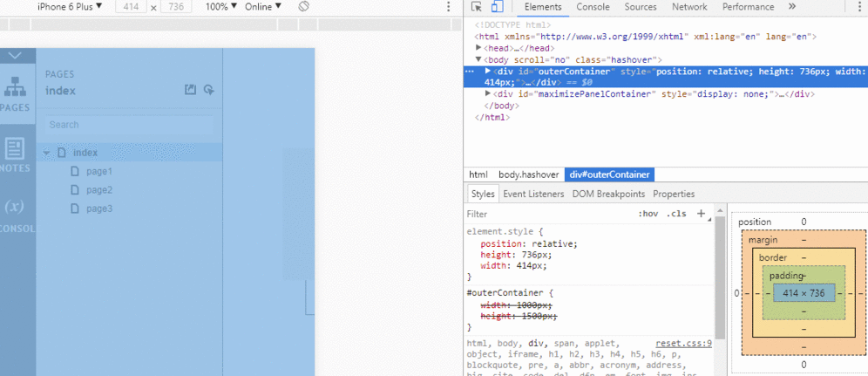Click the inspect element picker icon
The image size is (868, 376).
476,7
